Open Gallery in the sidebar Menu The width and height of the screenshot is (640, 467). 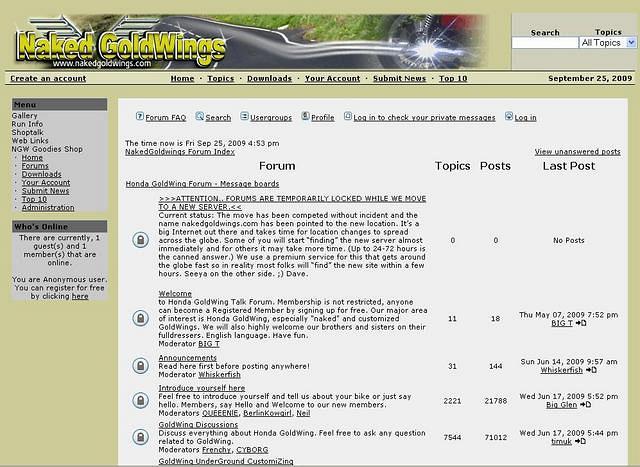24,116
